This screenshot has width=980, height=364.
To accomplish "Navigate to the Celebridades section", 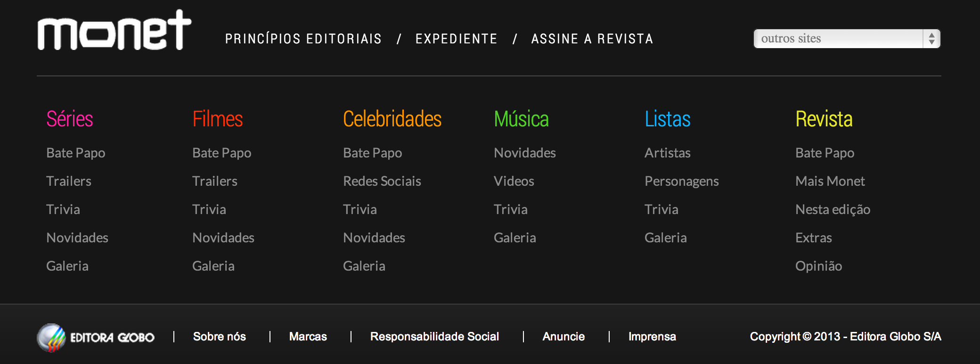I will click(x=392, y=119).
